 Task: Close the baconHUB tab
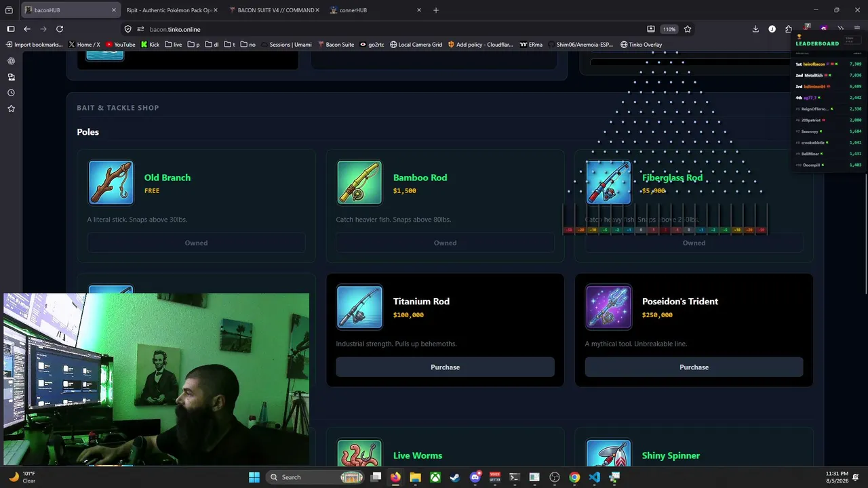[113, 10]
